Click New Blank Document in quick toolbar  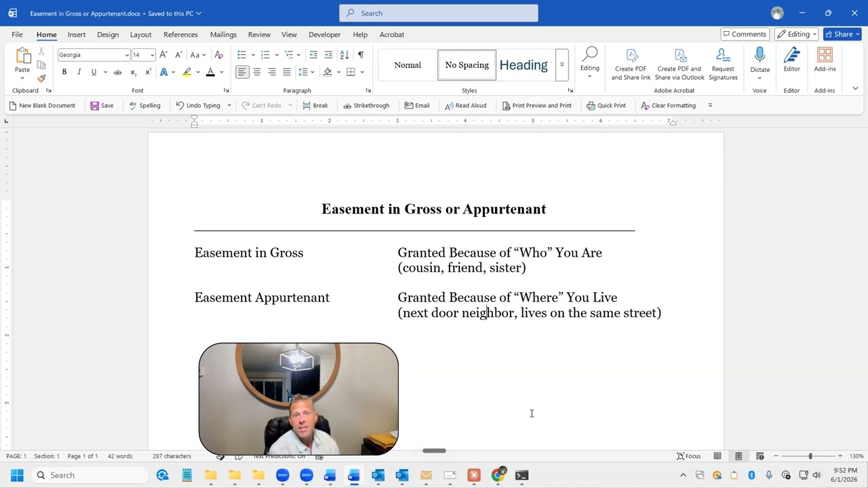coord(42,106)
